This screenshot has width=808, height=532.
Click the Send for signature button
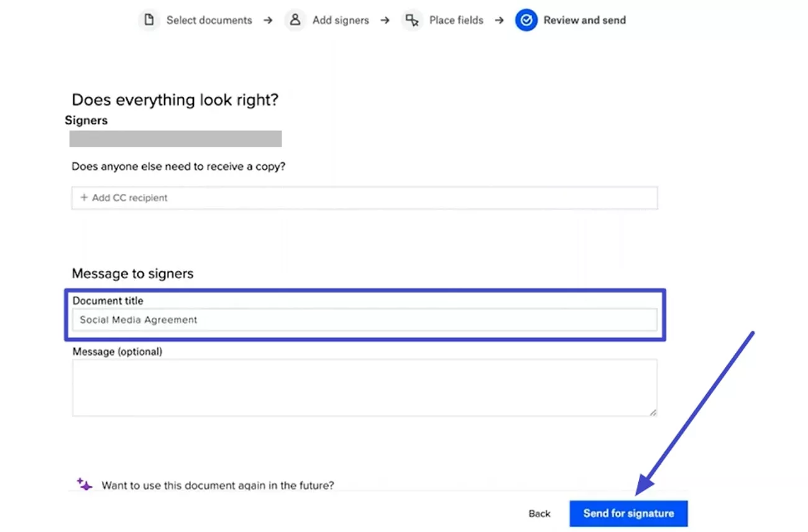[628, 513]
